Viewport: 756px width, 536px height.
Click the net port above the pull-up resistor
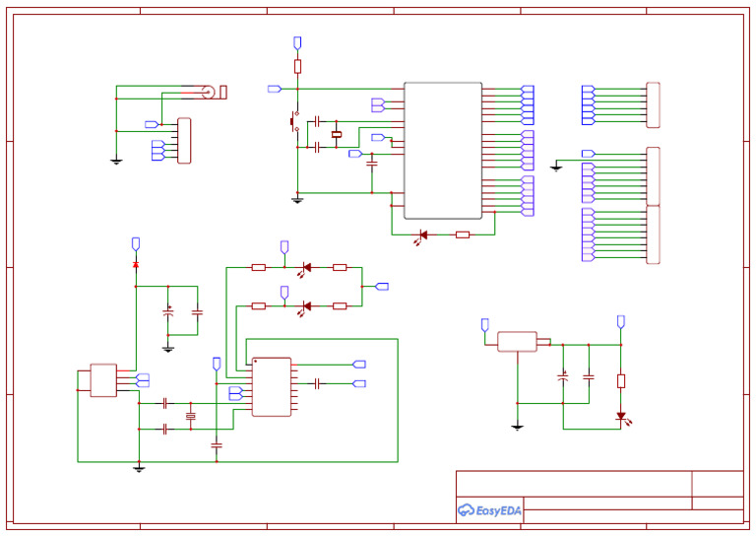(x=297, y=42)
